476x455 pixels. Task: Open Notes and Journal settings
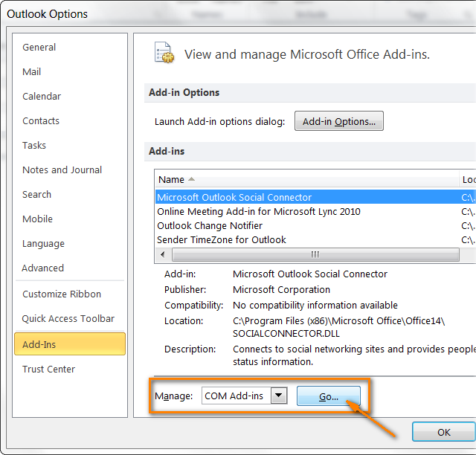point(62,170)
